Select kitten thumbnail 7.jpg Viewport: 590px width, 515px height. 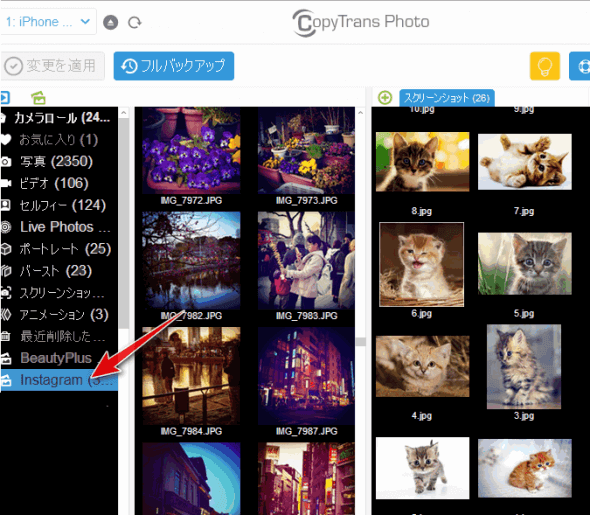[x=525, y=162]
